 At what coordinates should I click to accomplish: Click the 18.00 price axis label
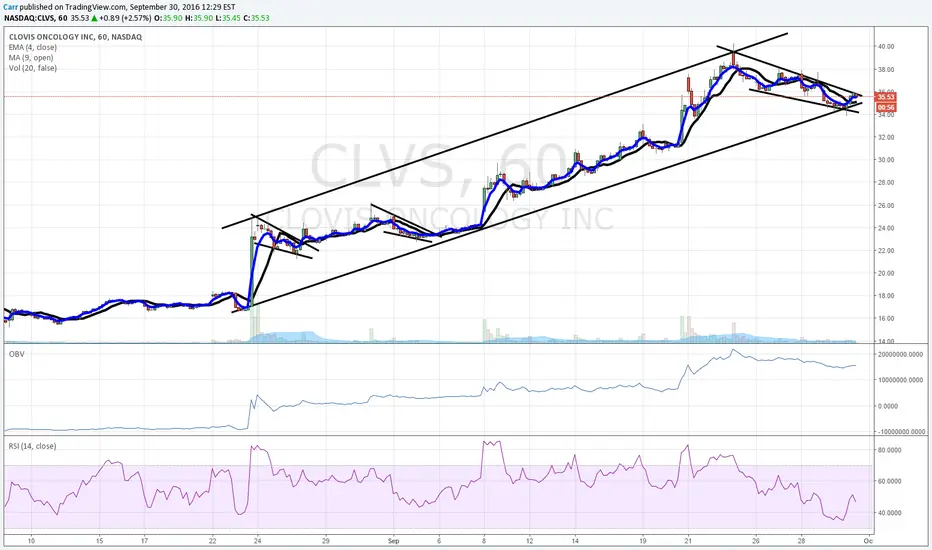click(886, 296)
